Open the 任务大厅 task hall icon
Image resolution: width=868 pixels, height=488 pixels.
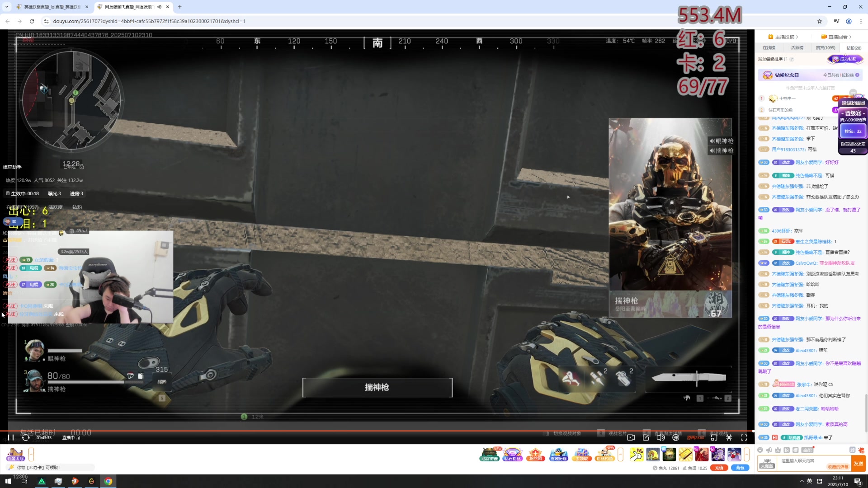click(16, 454)
